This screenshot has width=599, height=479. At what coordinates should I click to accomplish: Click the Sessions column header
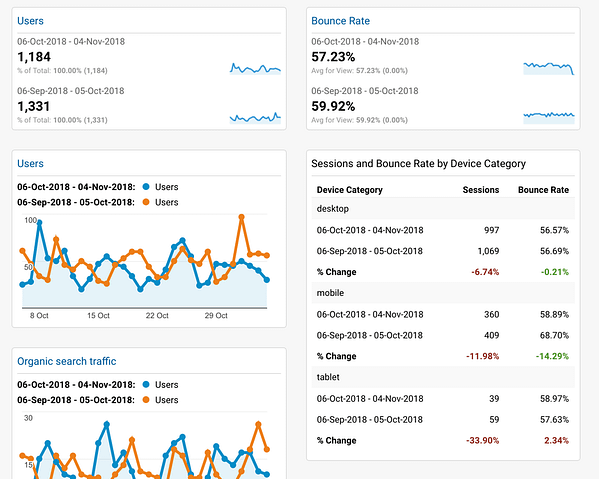click(x=481, y=190)
